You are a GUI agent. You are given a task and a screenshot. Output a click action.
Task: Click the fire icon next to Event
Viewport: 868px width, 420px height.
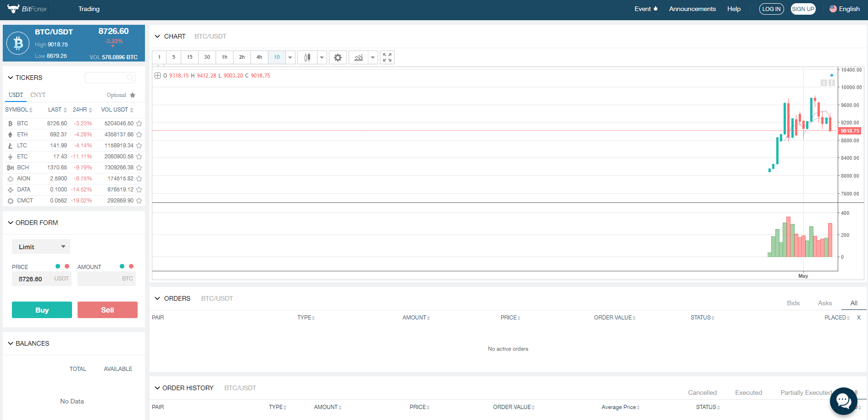(656, 9)
